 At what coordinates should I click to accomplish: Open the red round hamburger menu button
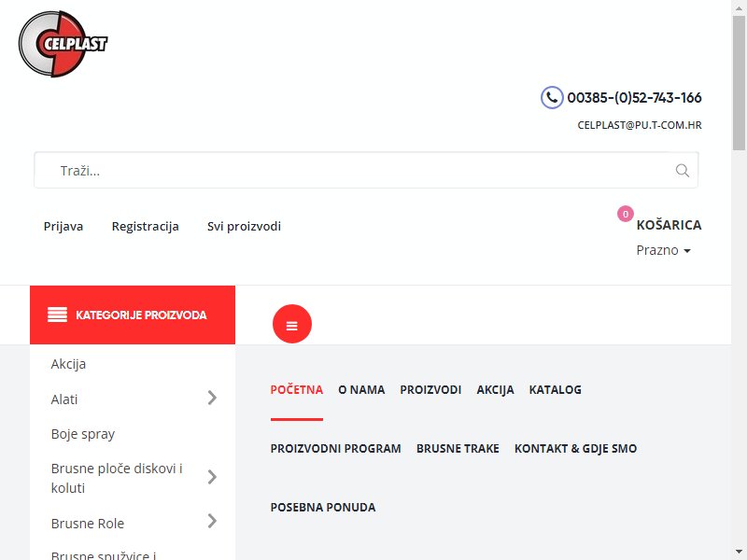tap(292, 324)
